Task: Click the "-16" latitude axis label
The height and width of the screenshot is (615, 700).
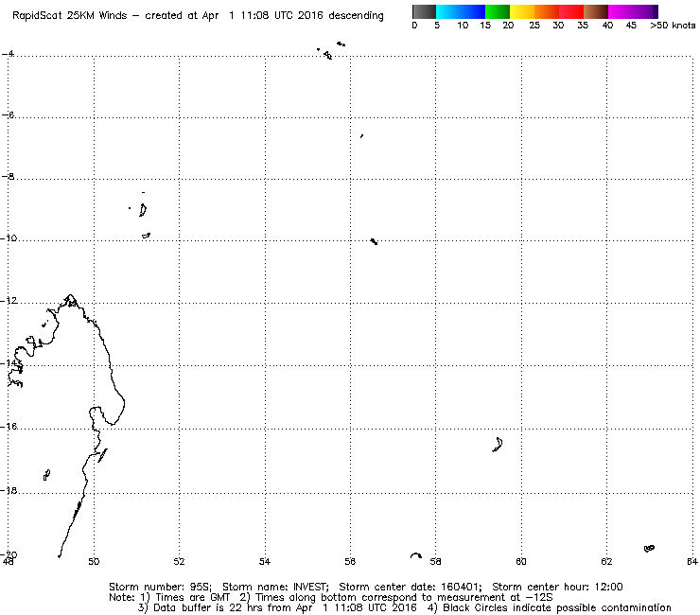Action: click(x=9, y=427)
